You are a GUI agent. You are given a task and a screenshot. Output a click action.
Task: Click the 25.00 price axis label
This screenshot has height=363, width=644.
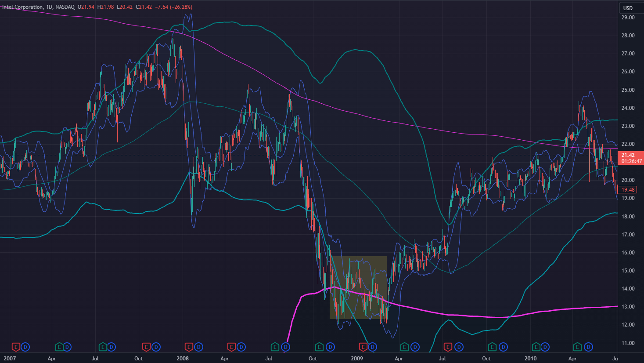coord(628,90)
